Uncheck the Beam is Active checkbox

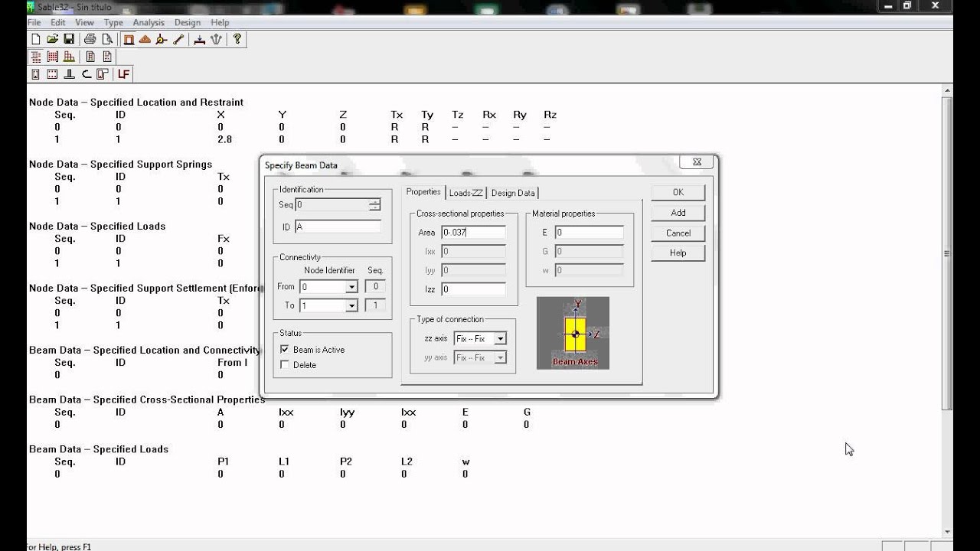285,350
